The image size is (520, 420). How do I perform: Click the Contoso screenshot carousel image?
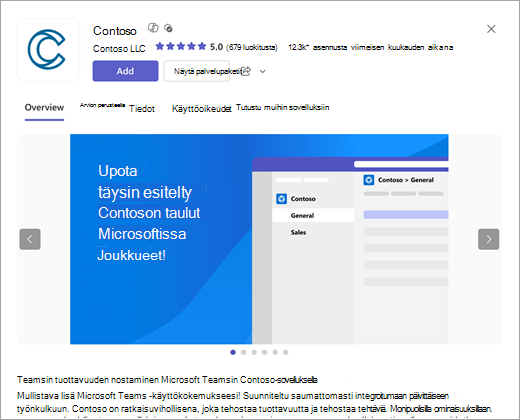[x=259, y=239]
